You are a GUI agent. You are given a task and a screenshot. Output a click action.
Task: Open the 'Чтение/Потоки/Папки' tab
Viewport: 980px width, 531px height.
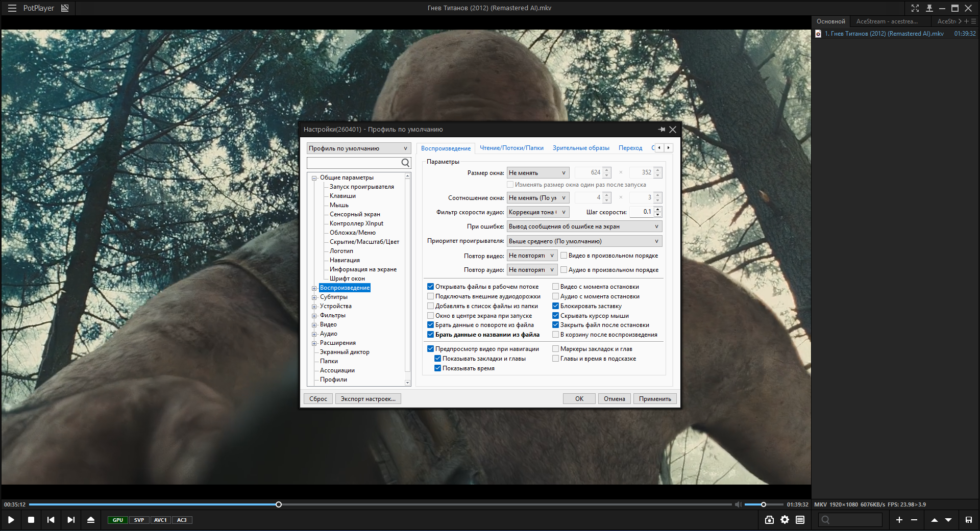click(x=511, y=148)
